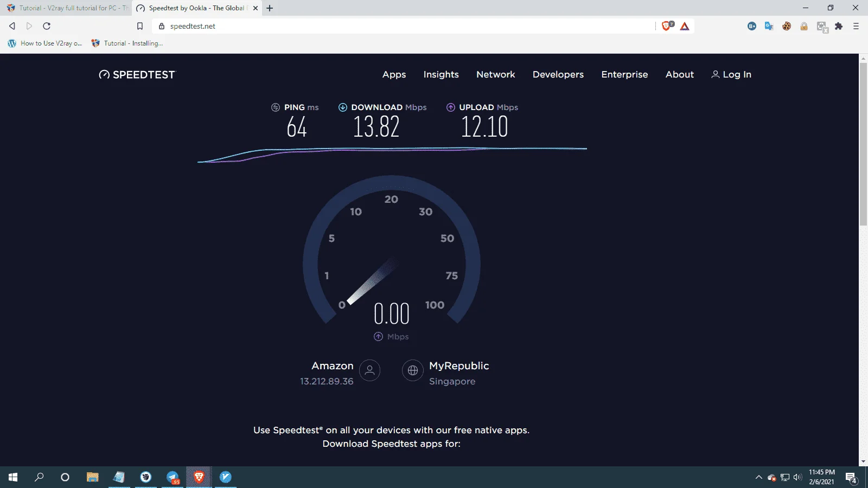Screen dimensions: 868x488
Task: Click the Singapore location text
Action: click(x=452, y=381)
